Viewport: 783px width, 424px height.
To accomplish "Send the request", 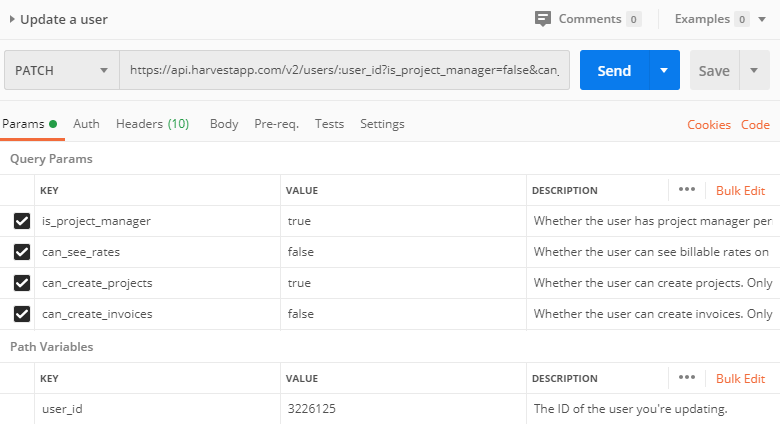I will click(614, 70).
